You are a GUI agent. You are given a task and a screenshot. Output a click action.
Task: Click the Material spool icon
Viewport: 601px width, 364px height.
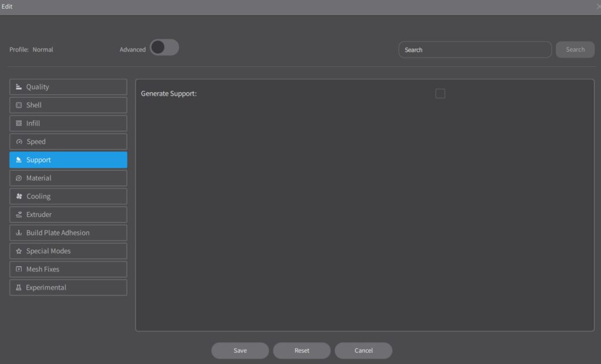(x=19, y=178)
